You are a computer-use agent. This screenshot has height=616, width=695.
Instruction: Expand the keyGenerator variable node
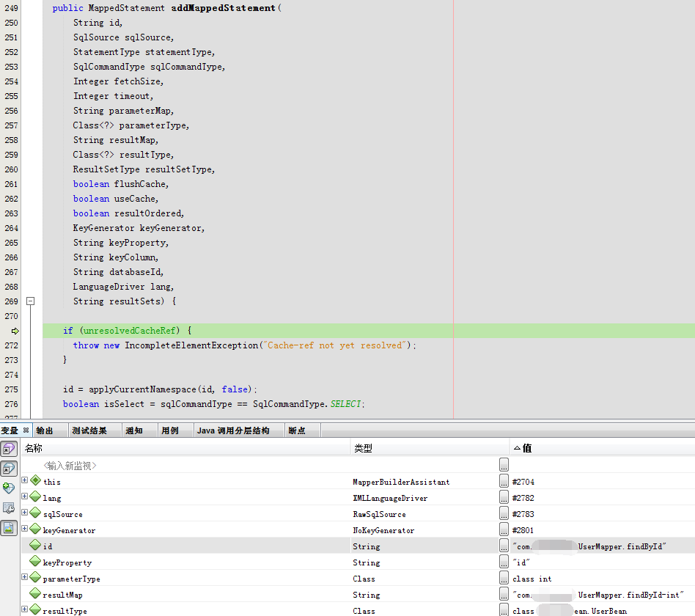pyautogui.click(x=25, y=528)
